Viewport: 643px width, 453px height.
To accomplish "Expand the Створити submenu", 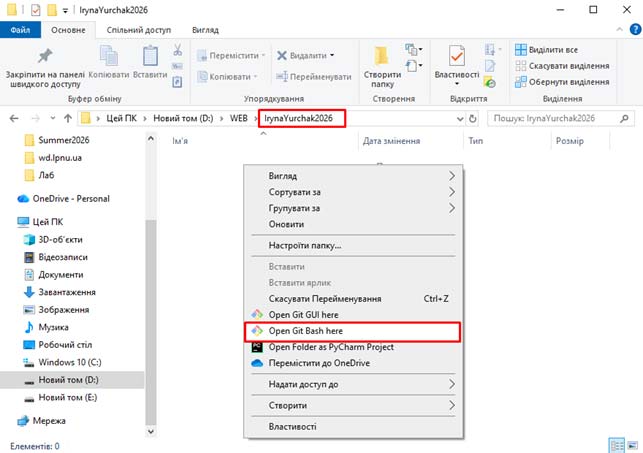I will (x=353, y=405).
